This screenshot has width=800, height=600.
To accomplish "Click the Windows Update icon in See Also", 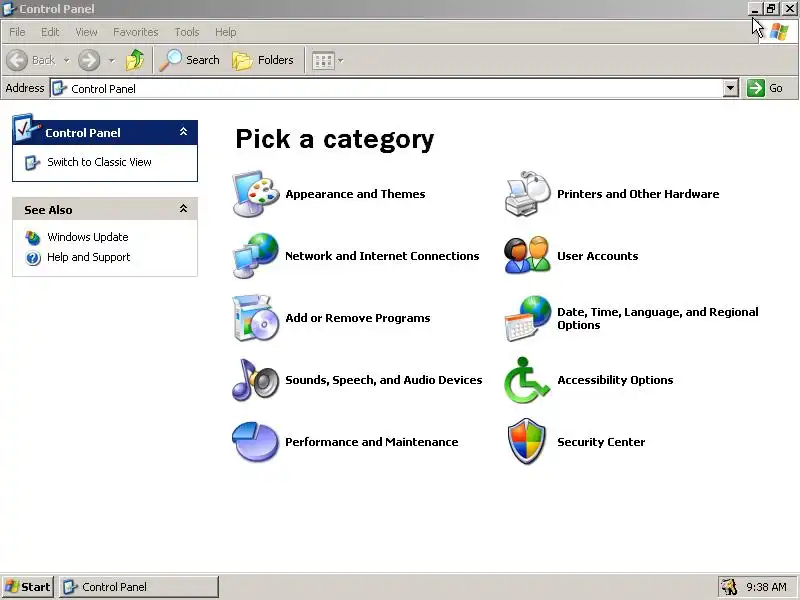I will pyautogui.click(x=33, y=237).
